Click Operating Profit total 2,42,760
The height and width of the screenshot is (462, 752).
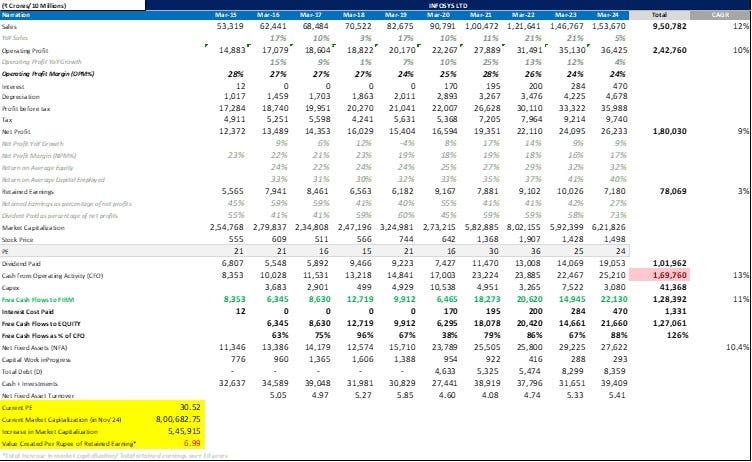pos(670,50)
